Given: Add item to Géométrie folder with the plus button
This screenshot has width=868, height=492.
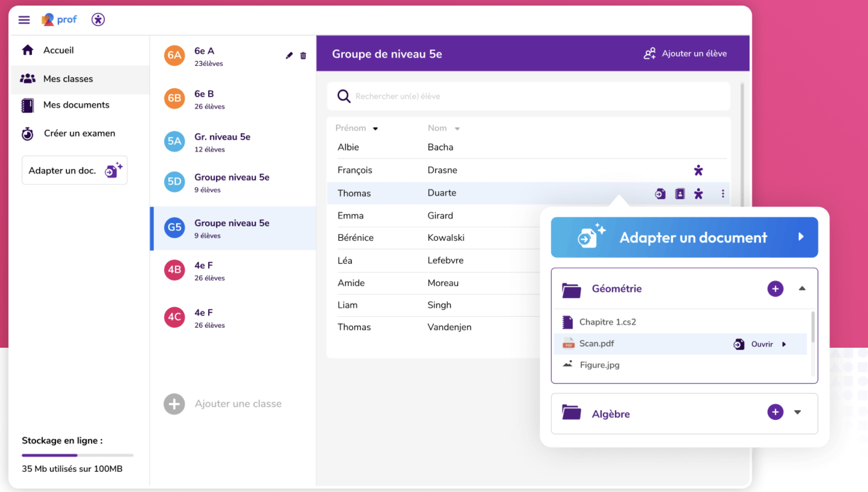Looking at the screenshot, I should (775, 289).
